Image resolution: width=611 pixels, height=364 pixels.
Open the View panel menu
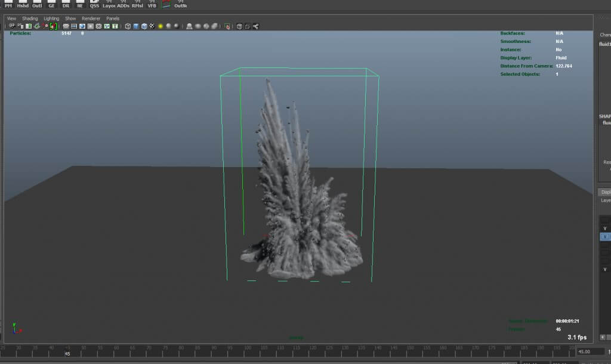[11, 18]
